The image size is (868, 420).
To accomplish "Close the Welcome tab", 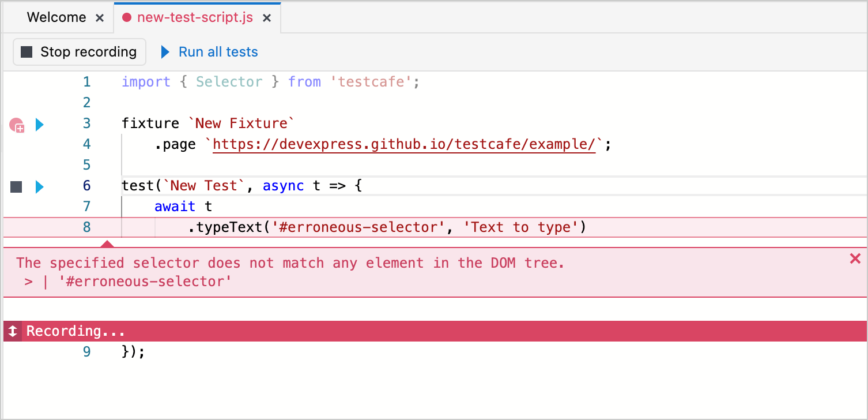I will (x=100, y=17).
